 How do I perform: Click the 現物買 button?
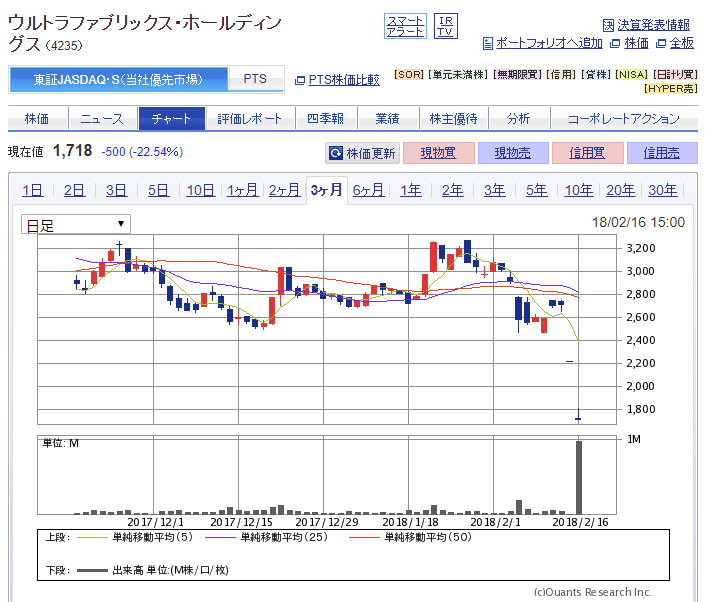tap(439, 153)
